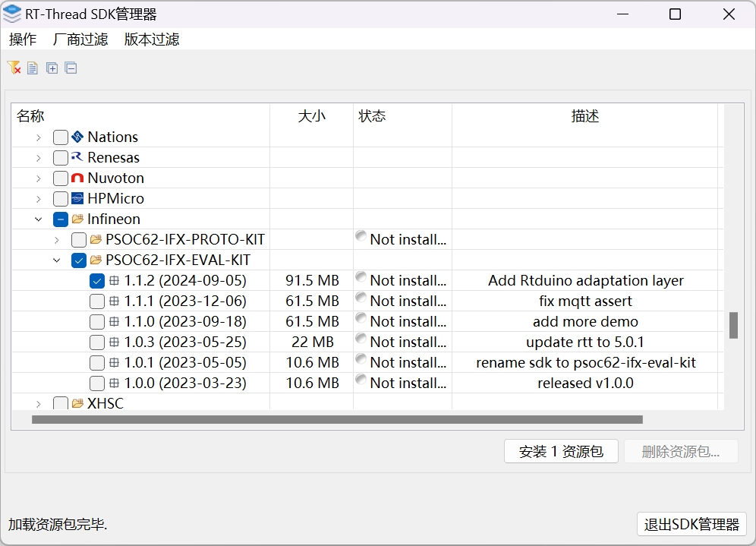Open the 厂商过滤 menu
Viewport: 756px width, 546px height.
click(x=80, y=39)
